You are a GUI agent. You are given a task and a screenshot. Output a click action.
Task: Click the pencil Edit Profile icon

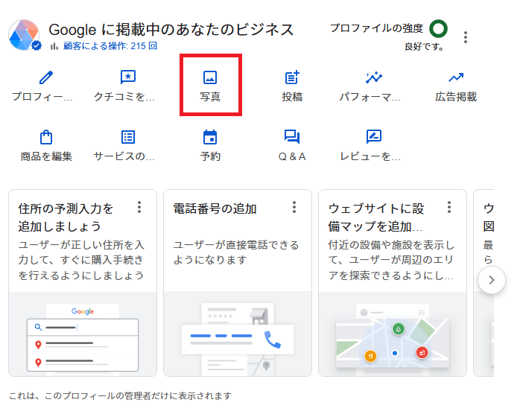point(46,77)
